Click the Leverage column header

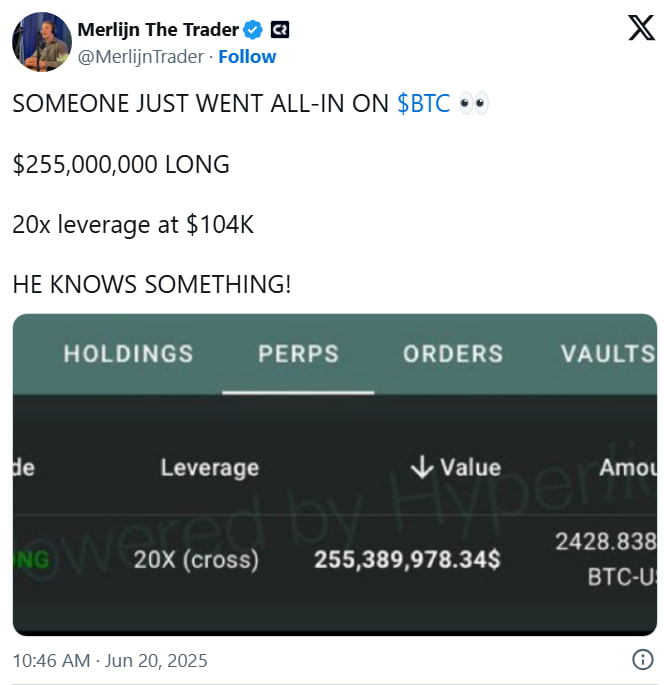(x=209, y=467)
